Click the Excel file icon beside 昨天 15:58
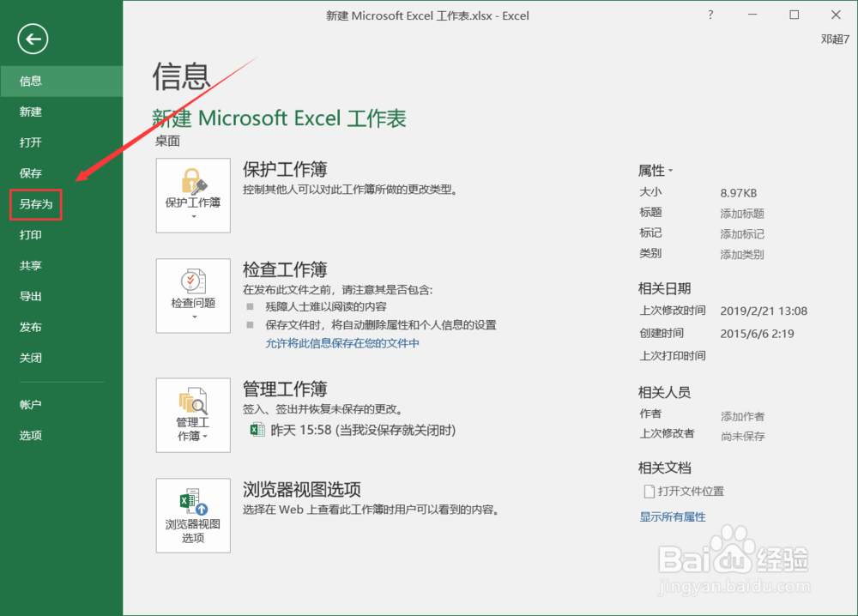 257,430
